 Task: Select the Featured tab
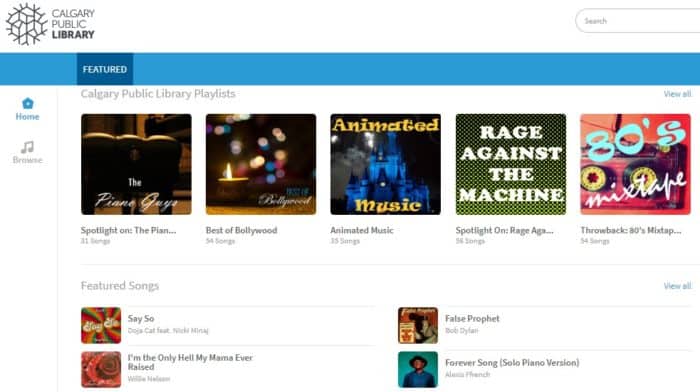pyautogui.click(x=105, y=69)
